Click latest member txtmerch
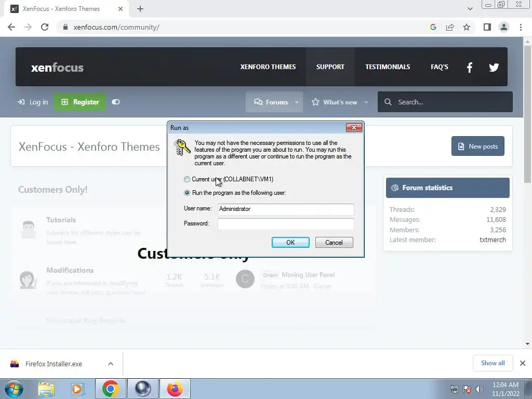Image resolution: width=532 pixels, height=399 pixels. coord(493,240)
